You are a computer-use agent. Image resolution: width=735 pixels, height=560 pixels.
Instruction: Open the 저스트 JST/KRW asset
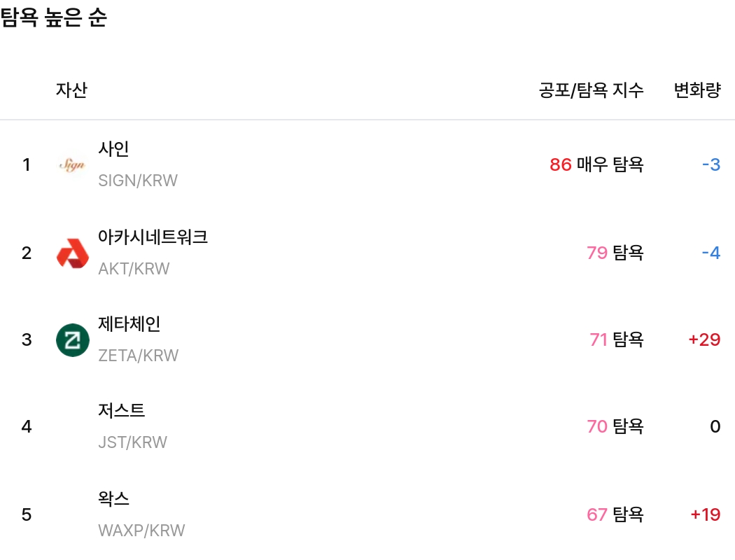coord(121,427)
